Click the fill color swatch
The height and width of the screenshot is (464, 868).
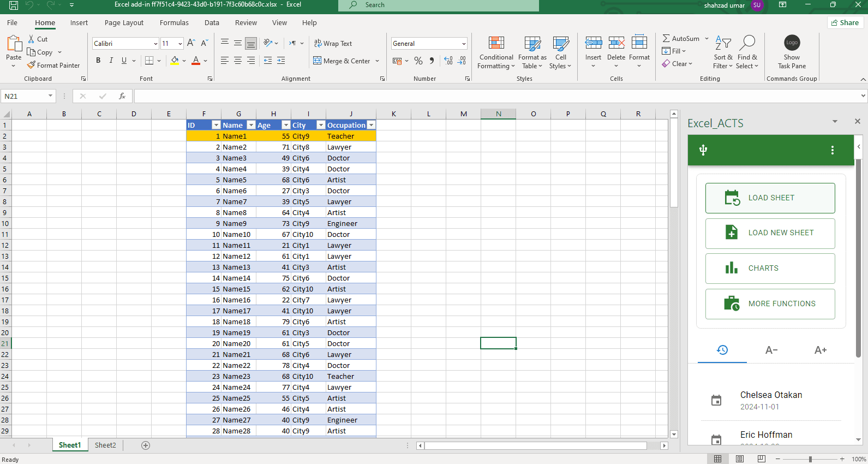[x=175, y=61]
